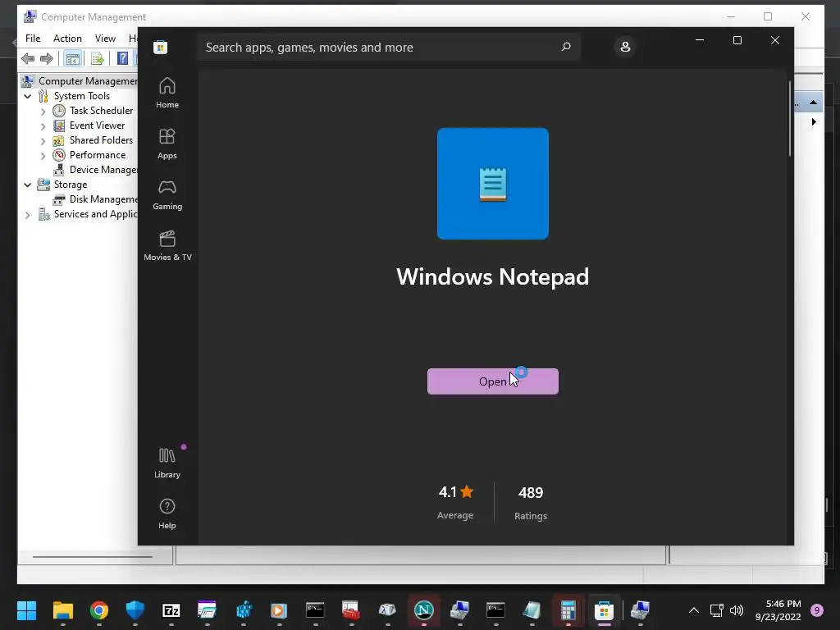Click the Windows Notepad app tile image

coord(493,184)
